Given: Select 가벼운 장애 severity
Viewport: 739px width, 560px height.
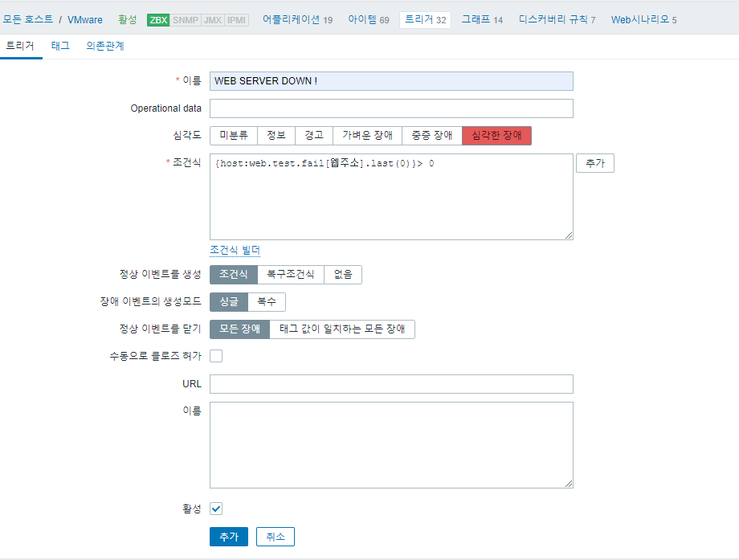Looking at the screenshot, I should [x=367, y=136].
